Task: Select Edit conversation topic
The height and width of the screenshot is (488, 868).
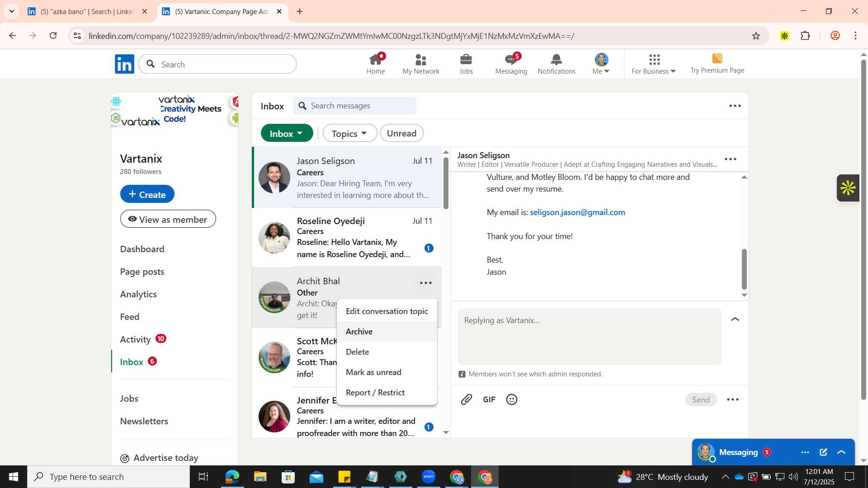Action: (x=387, y=311)
